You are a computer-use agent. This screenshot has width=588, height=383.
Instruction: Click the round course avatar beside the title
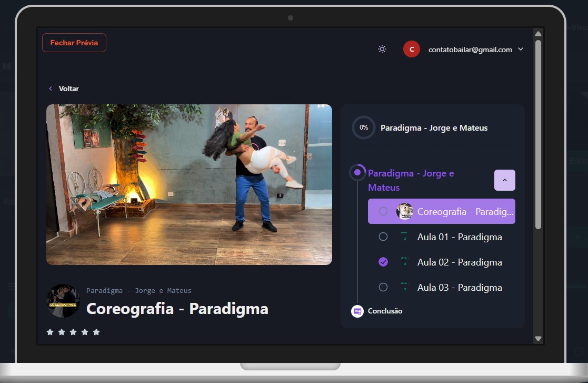(63, 301)
